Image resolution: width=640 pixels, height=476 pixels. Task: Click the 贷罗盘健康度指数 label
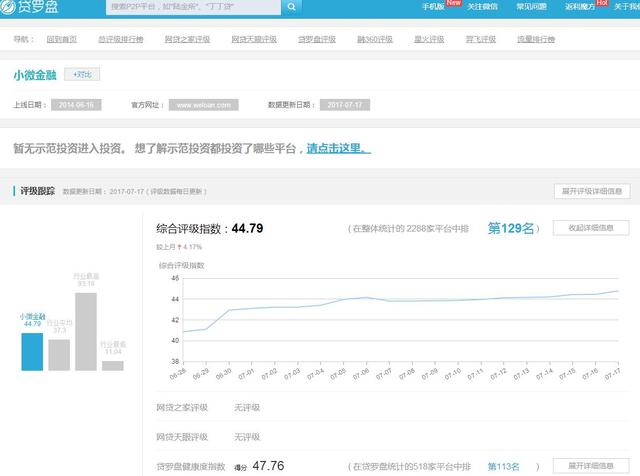[191, 467]
